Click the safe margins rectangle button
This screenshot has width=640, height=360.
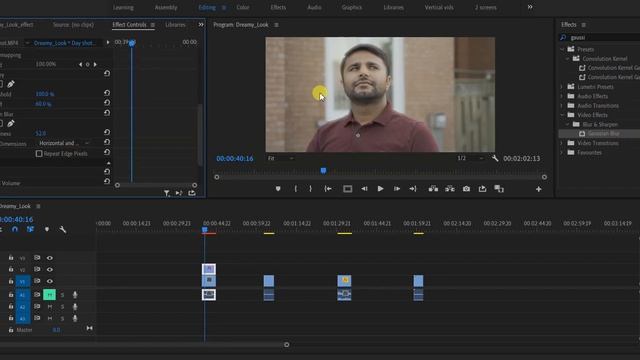347,189
